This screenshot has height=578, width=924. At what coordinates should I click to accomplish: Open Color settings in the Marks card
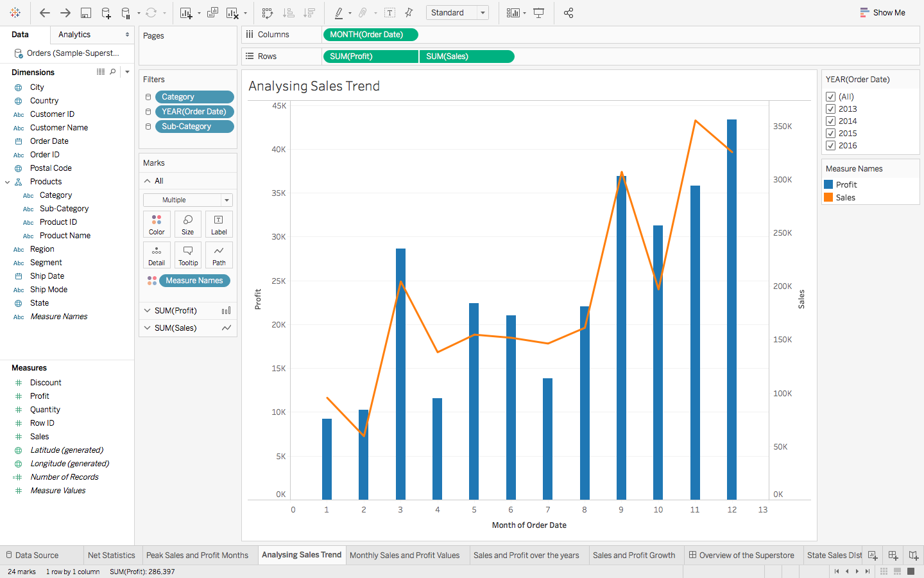point(157,224)
